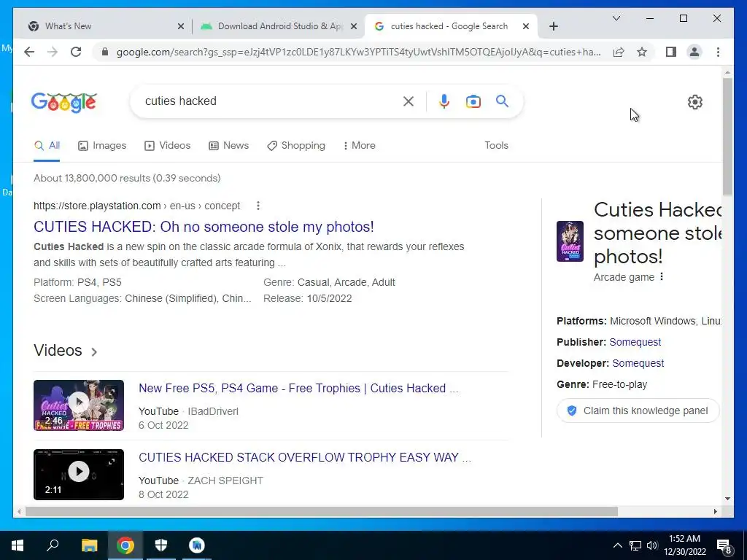Select the Videos search tab
This screenshot has width=747, height=560.
pos(168,145)
